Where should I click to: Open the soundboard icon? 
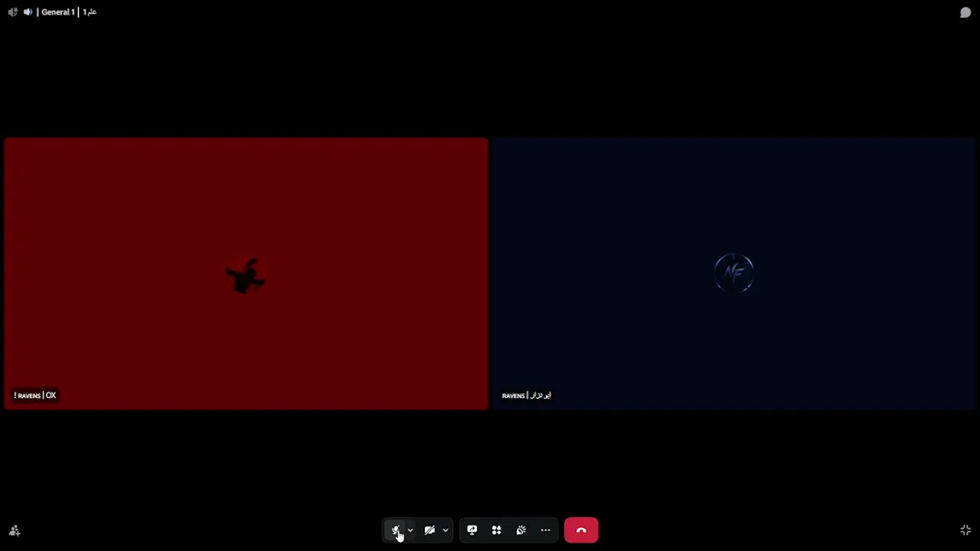[521, 530]
